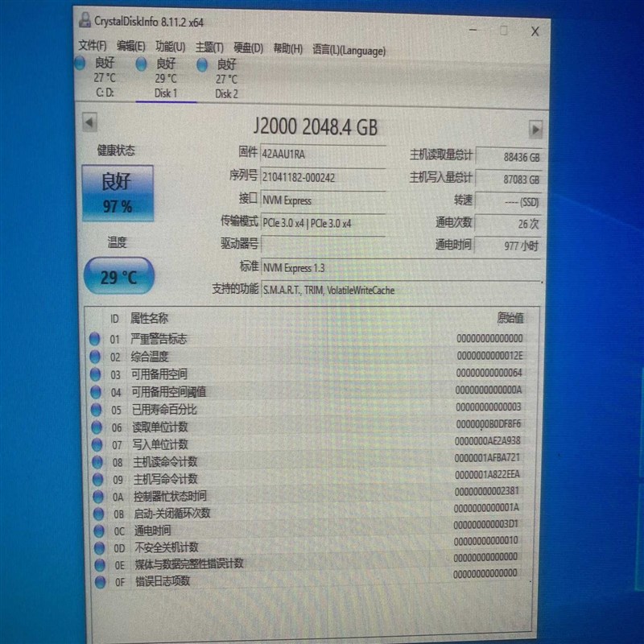Screen dimensions: 644x644
Task: Go to next disk with right arrow
Action: coord(535,130)
